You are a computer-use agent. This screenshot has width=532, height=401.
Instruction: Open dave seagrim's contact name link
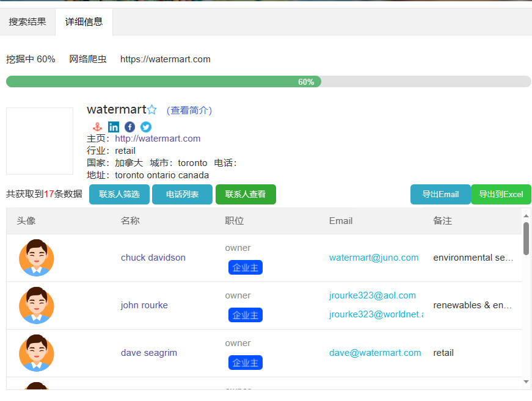click(x=149, y=353)
